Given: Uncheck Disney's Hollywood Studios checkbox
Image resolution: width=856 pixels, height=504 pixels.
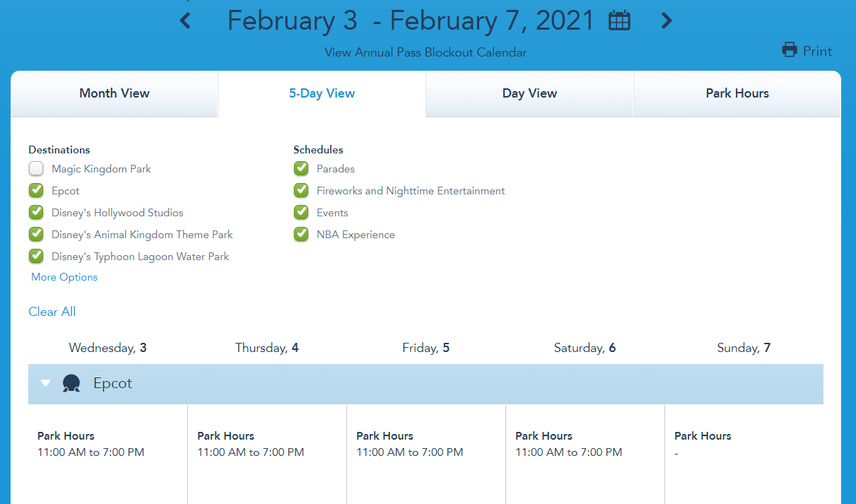Looking at the screenshot, I should (x=36, y=213).
